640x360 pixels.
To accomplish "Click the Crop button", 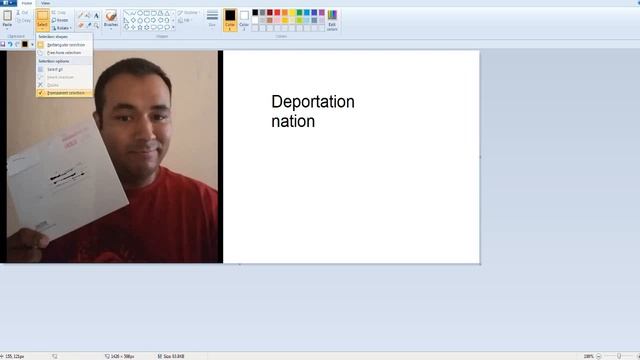I will (59, 13).
